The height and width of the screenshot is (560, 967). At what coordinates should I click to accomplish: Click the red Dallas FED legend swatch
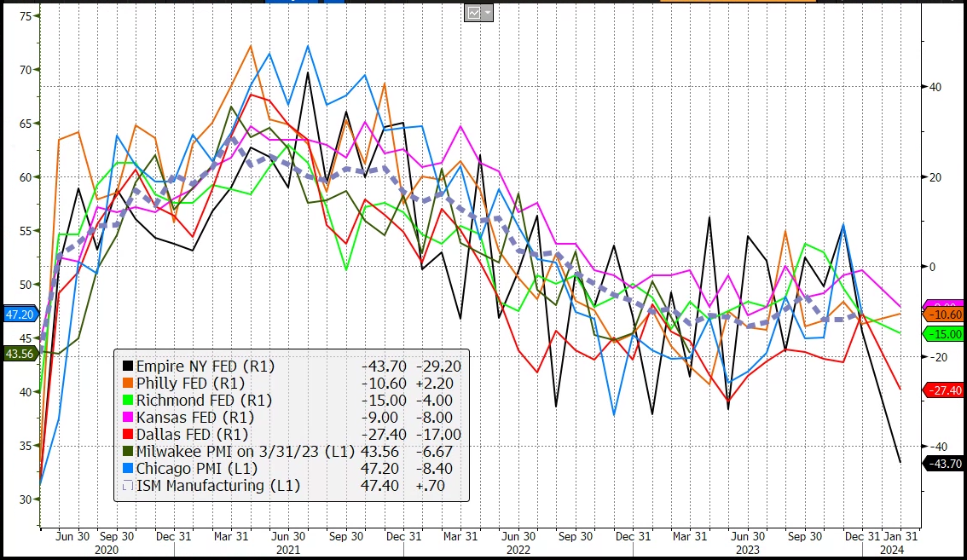click(128, 434)
